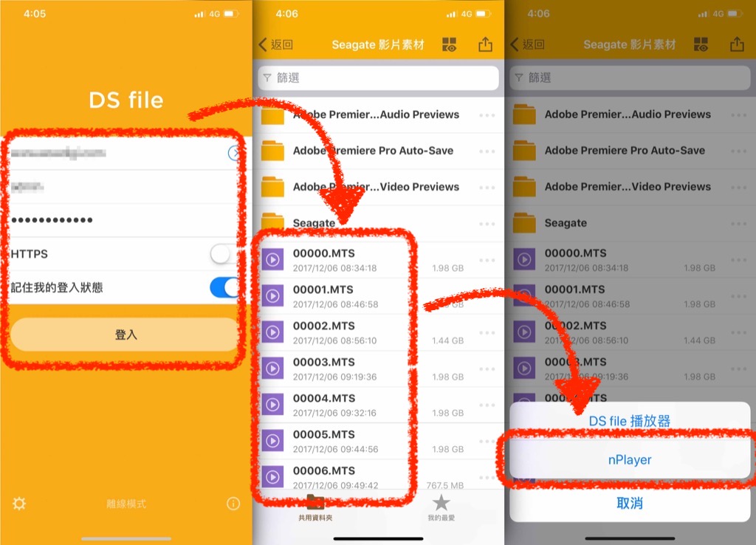The height and width of the screenshot is (545, 756).
Task: Tap play icon for 00005.MTS in middle screen
Action: click(273, 440)
